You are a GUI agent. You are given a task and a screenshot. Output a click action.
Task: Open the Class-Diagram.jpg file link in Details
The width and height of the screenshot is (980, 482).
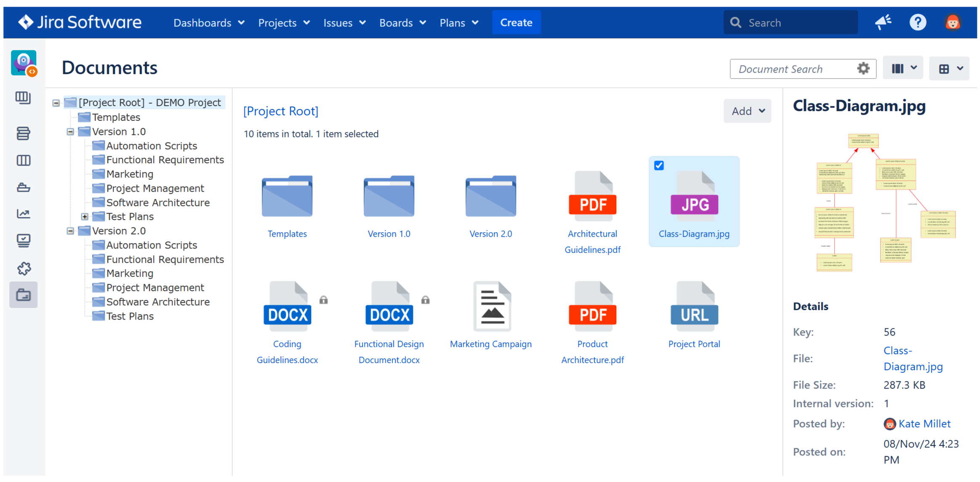pyautogui.click(x=913, y=358)
